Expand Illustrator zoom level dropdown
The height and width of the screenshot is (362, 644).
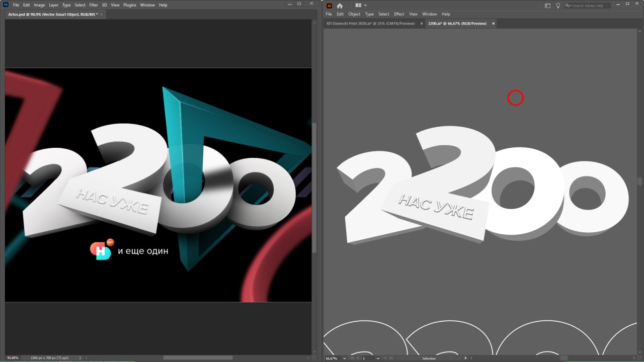(x=345, y=358)
